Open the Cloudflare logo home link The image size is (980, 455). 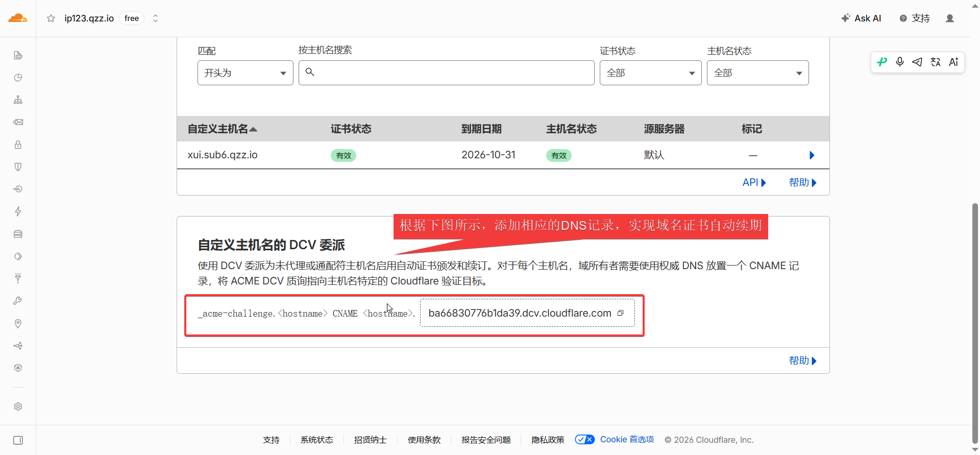point(18,18)
